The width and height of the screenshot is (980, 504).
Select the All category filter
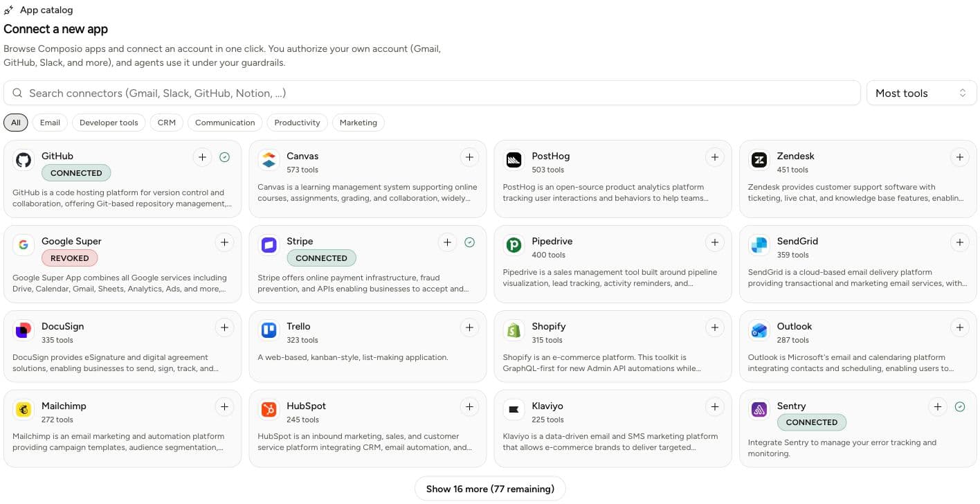point(16,123)
